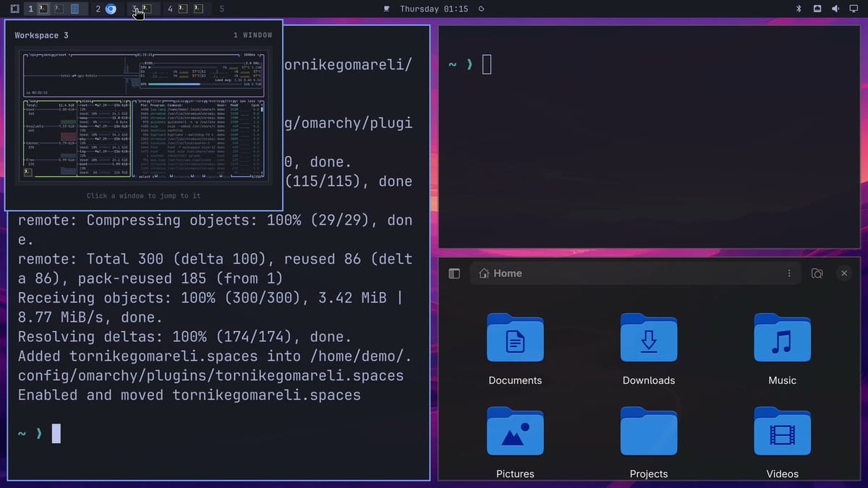
Task: Switch to workspace 2 in the bar
Action: pos(98,9)
